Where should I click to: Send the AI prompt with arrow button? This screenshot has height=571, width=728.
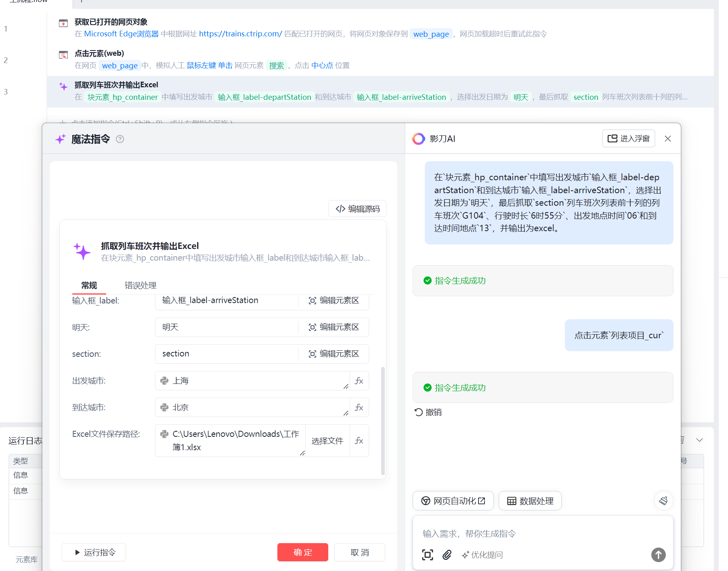pos(658,555)
